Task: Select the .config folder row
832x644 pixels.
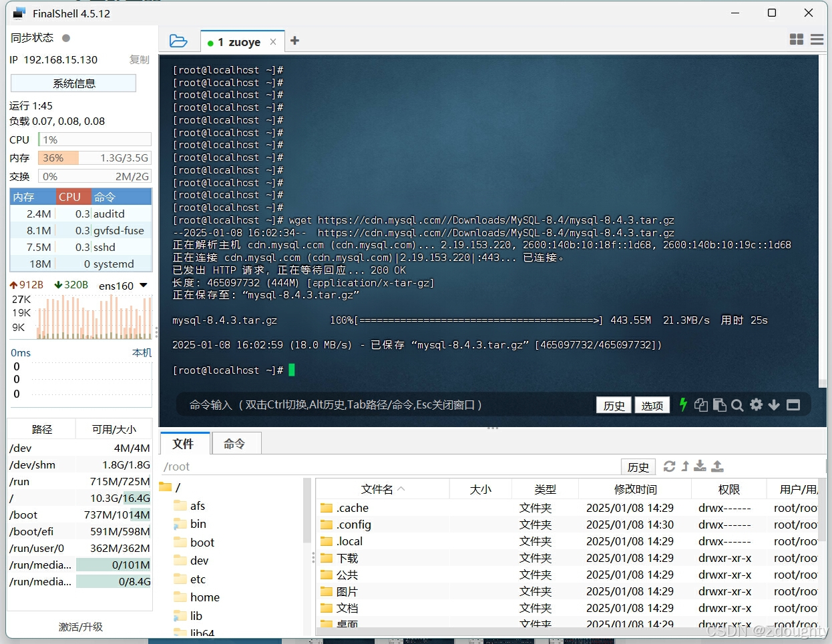Action: (568, 525)
